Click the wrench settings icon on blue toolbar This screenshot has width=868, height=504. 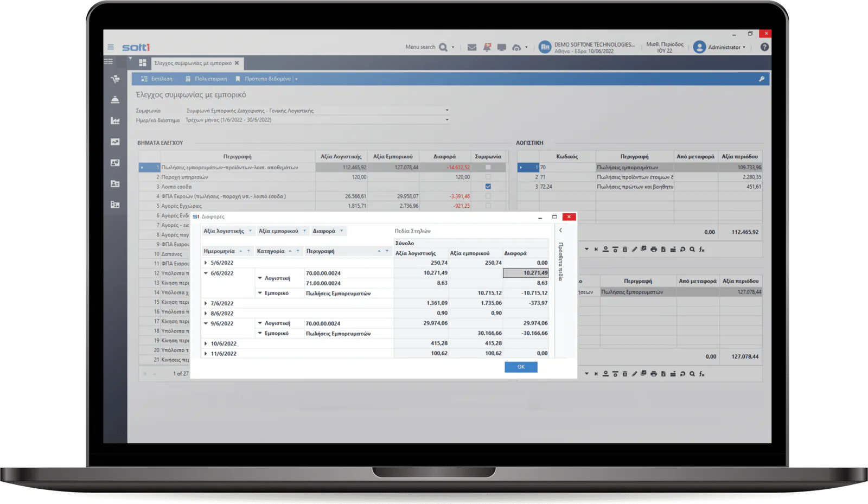tap(762, 79)
